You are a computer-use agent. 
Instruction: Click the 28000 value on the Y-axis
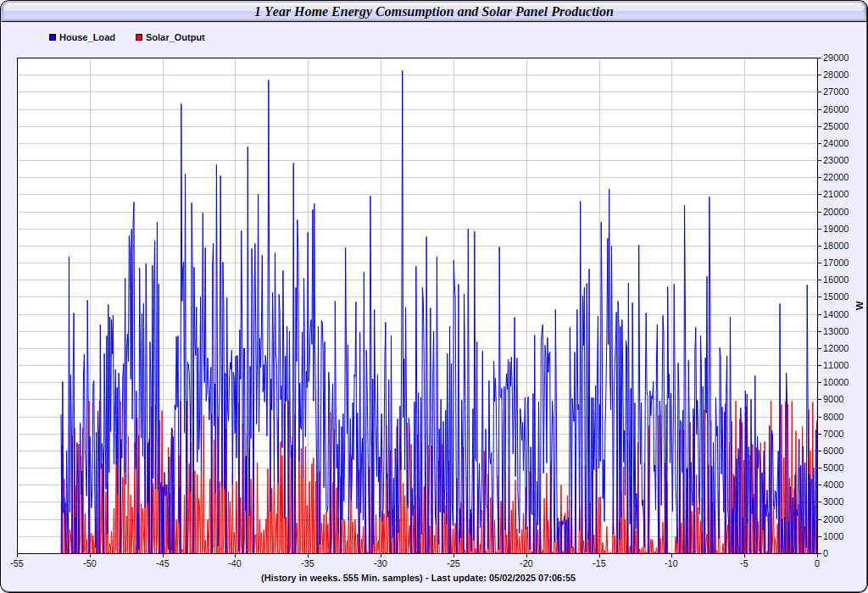point(835,75)
